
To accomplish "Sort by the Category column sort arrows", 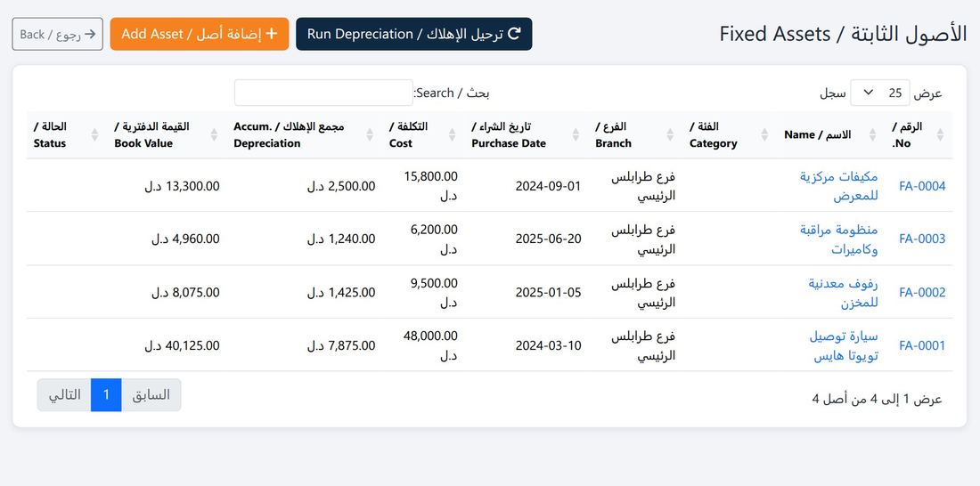I will pyautogui.click(x=764, y=135).
